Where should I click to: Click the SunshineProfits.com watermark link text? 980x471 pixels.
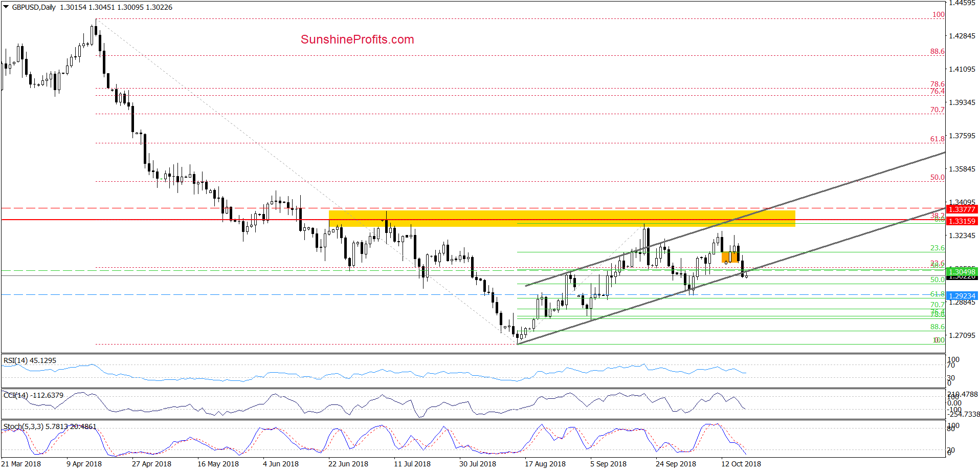tap(358, 39)
